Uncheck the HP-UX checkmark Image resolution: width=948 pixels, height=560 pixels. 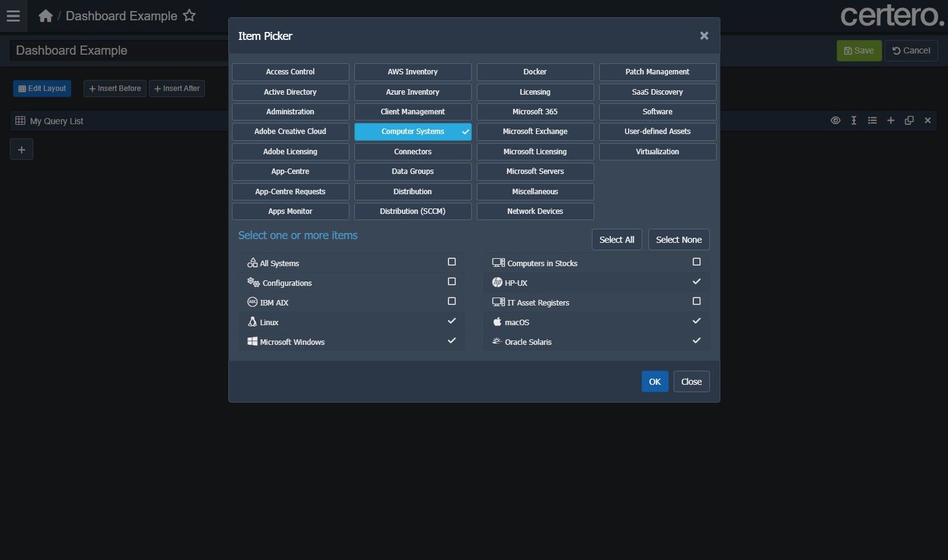click(696, 282)
